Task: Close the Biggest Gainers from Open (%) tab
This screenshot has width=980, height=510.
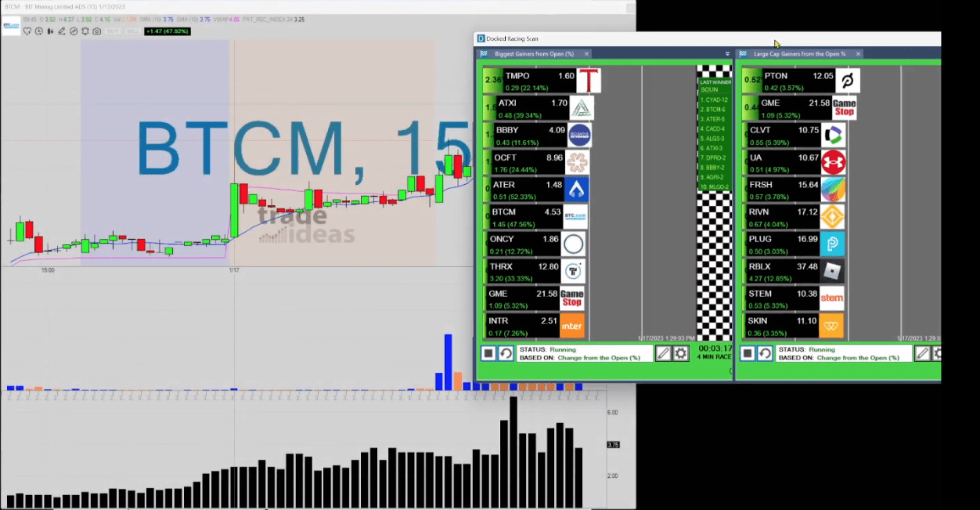Action: 587,54
